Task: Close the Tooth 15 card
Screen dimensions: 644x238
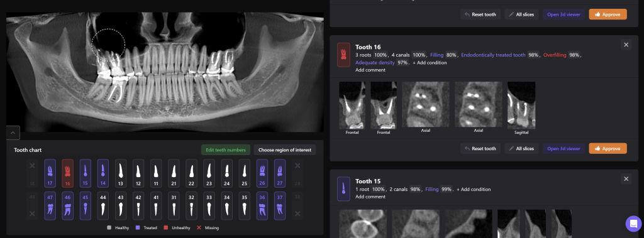Action: (x=626, y=179)
